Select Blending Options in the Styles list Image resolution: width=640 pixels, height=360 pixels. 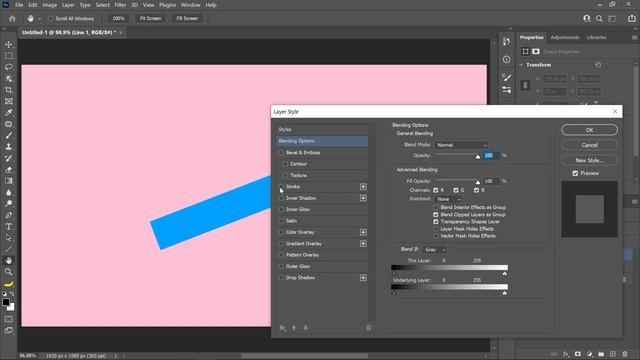322,141
